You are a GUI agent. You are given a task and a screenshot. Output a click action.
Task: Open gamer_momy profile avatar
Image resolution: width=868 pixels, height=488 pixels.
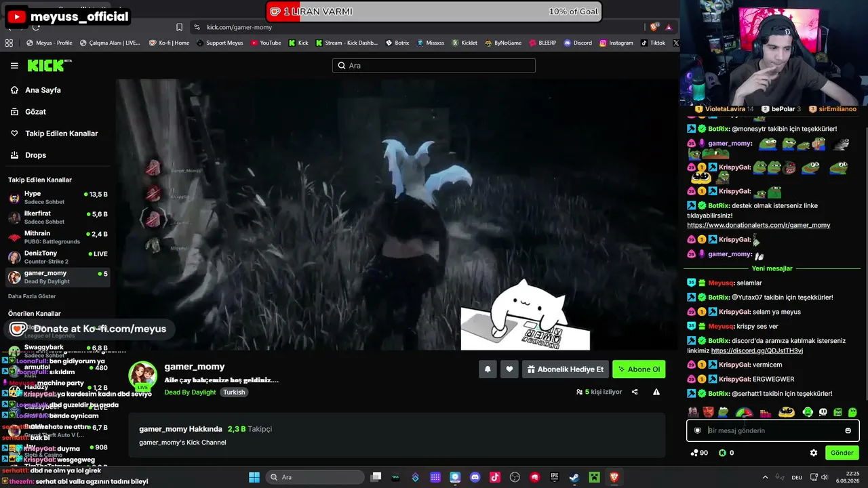[x=143, y=375]
